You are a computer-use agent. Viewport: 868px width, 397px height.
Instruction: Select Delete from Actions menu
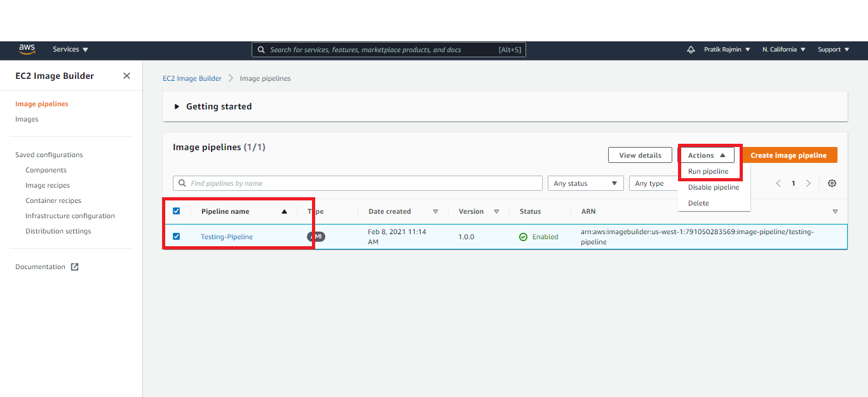click(698, 203)
